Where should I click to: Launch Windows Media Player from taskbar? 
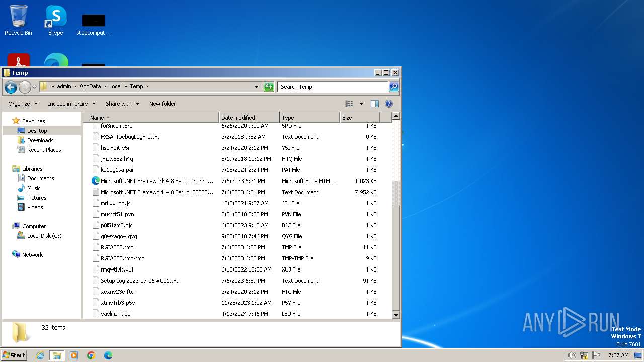(x=74, y=355)
